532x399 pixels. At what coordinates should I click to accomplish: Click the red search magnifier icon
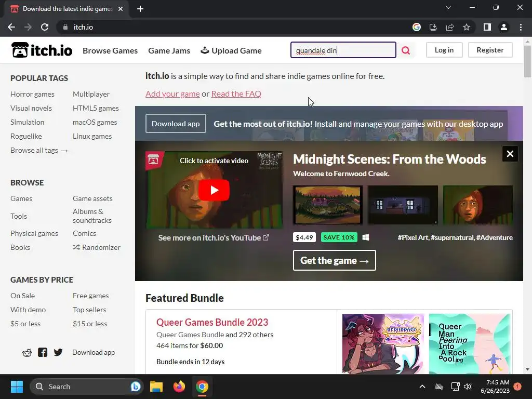tap(406, 50)
